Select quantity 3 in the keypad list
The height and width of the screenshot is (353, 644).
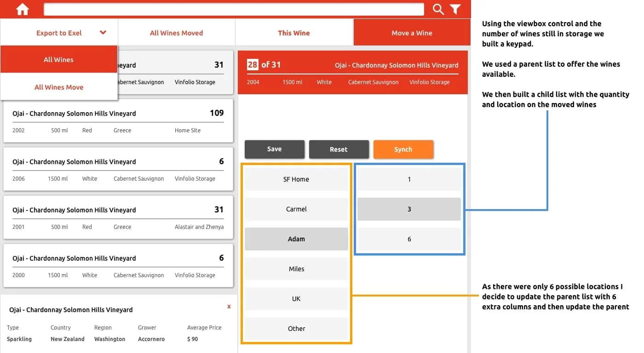(x=408, y=209)
